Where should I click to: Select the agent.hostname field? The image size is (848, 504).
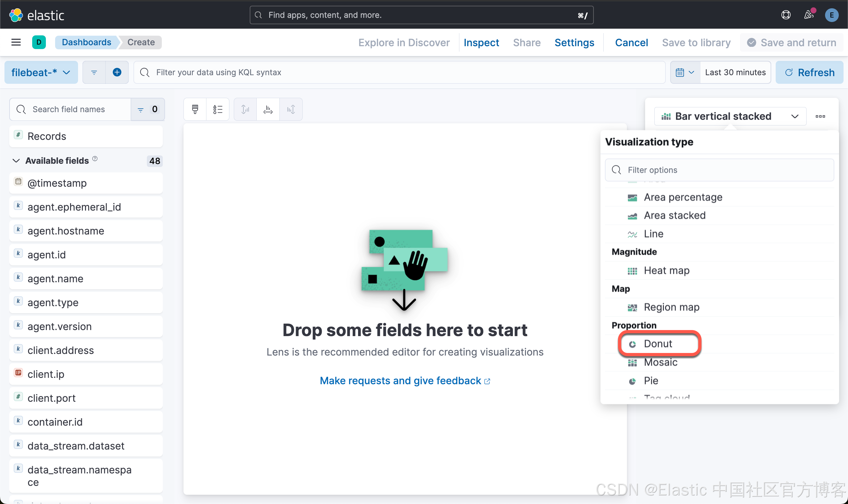coord(86,231)
